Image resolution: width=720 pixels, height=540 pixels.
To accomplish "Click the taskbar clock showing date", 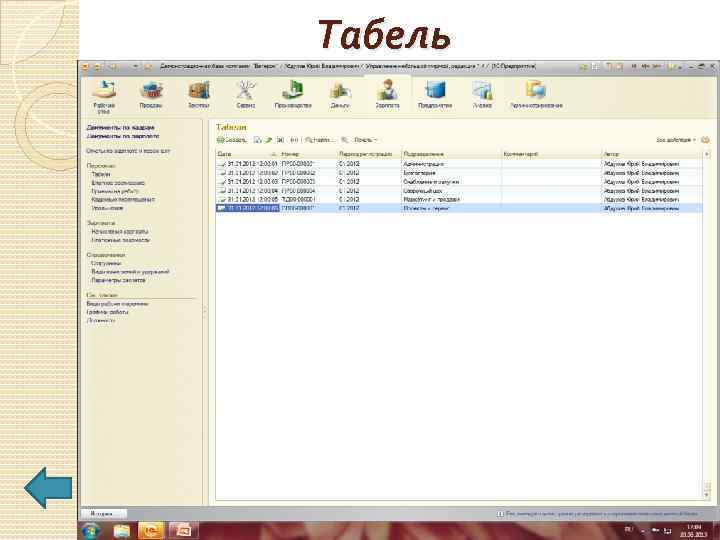I will point(693,531).
